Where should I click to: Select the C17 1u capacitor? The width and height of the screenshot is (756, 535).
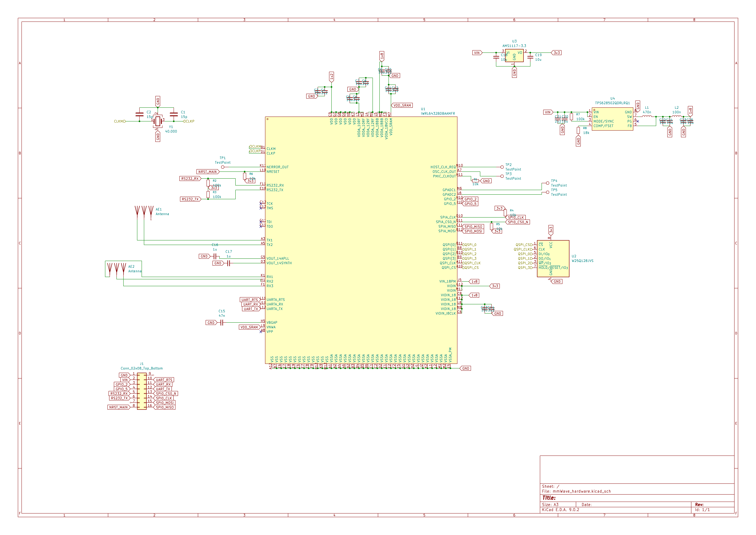click(x=229, y=263)
